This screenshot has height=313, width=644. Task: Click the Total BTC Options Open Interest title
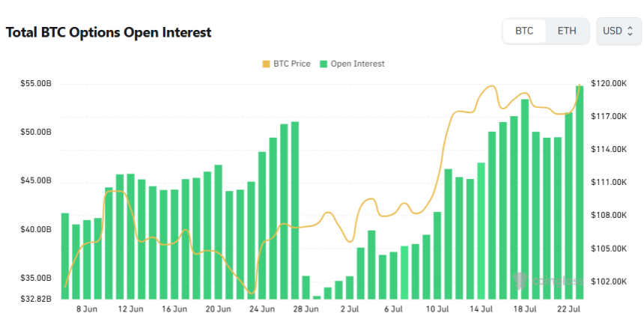(x=109, y=32)
